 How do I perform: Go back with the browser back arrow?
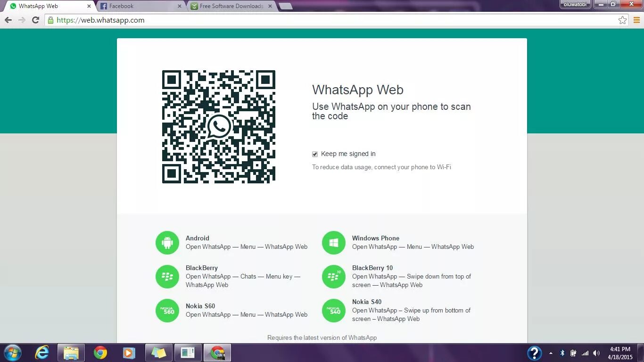coord(8,20)
